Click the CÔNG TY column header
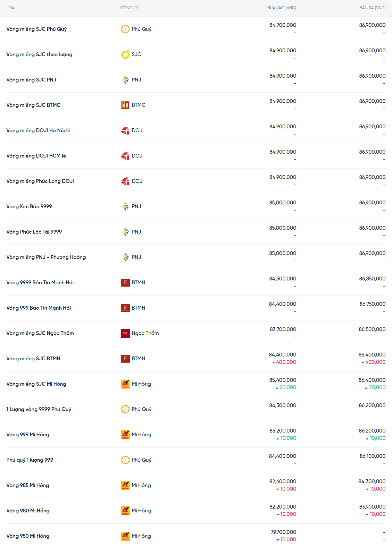 tap(129, 8)
